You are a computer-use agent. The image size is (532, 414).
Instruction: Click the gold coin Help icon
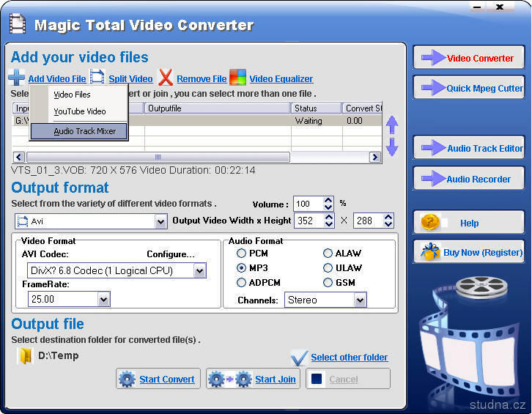(x=430, y=222)
